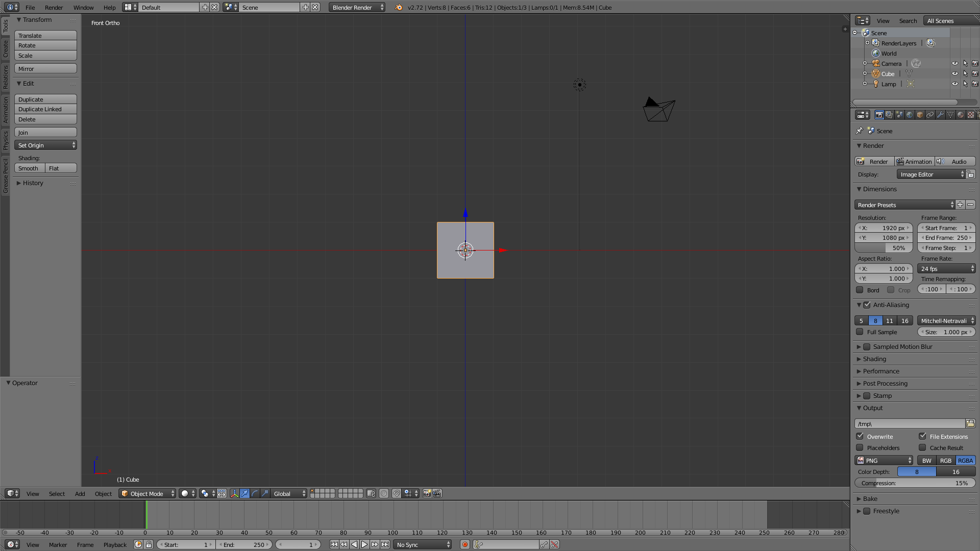980x551 pixels.
Task: Open the 24 fps frame rate dropdown
Action: [946, 268]
